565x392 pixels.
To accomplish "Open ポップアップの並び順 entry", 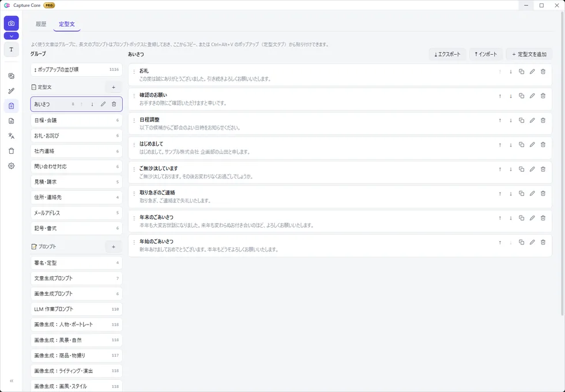I will click(x=76, y=70).
